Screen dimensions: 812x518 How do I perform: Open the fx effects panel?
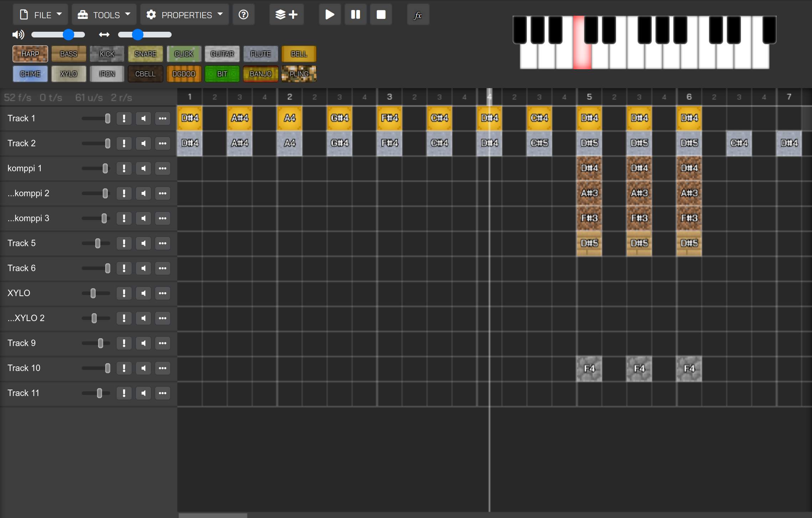click(x=418, y=15)
